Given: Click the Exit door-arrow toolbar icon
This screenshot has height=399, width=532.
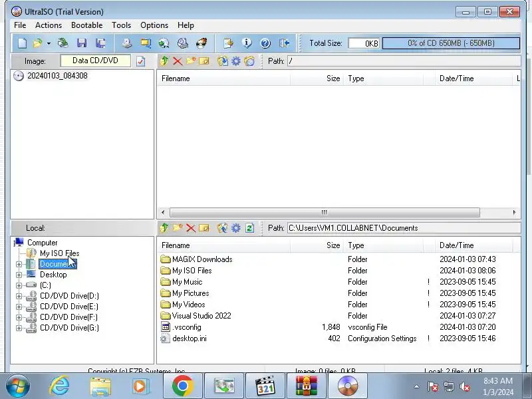Looking at the screenshot, I should 285,43.
